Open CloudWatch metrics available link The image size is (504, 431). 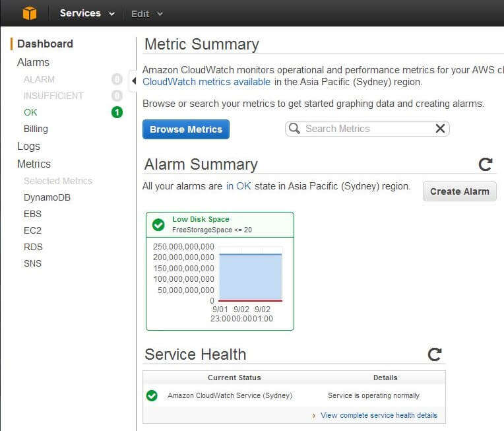[x=206, y=82]
